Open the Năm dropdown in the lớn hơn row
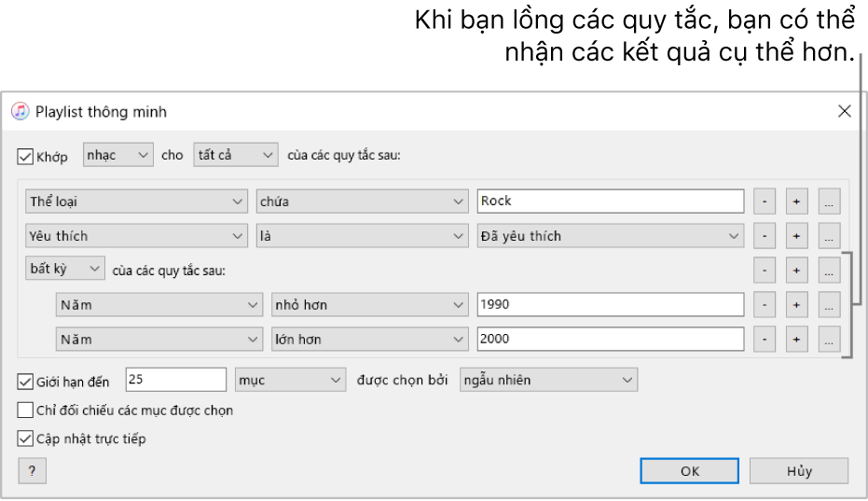Image resolution: width=868 pixels, height=501 pixels. [158, 340]
